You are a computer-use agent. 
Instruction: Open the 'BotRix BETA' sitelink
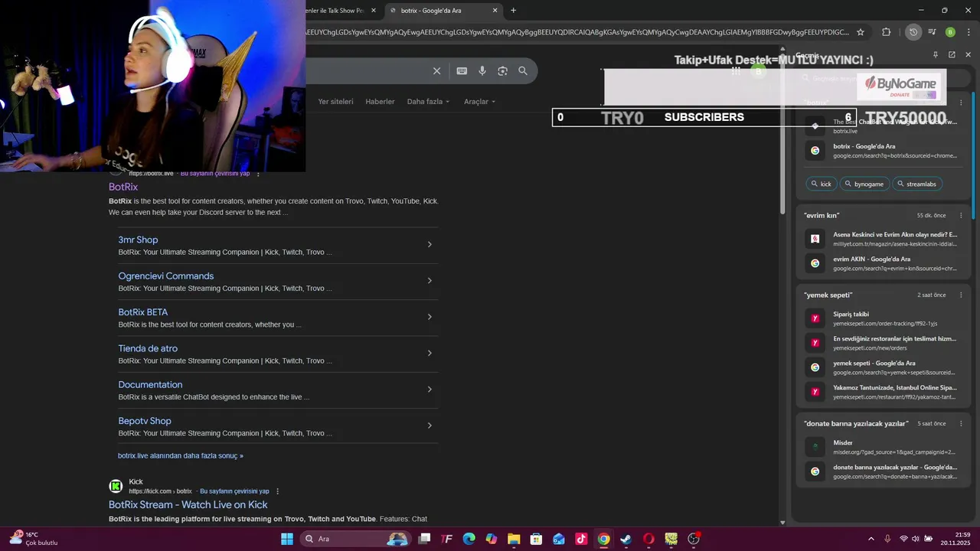click(x=142, y=312)
